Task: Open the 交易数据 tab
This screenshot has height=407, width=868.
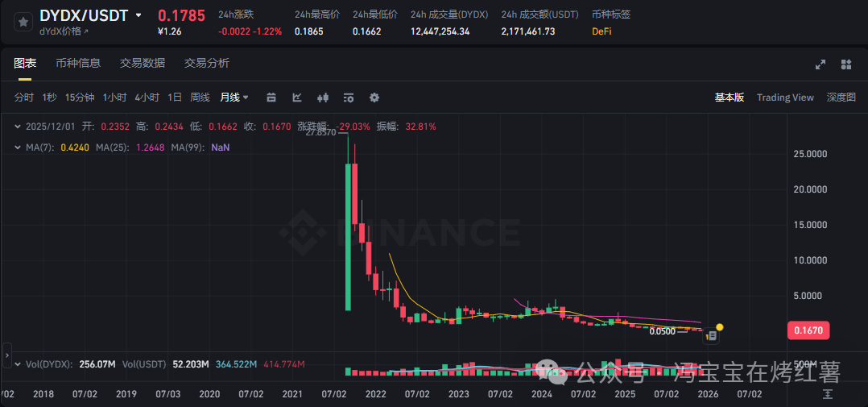Action: (x=143, y=63)
